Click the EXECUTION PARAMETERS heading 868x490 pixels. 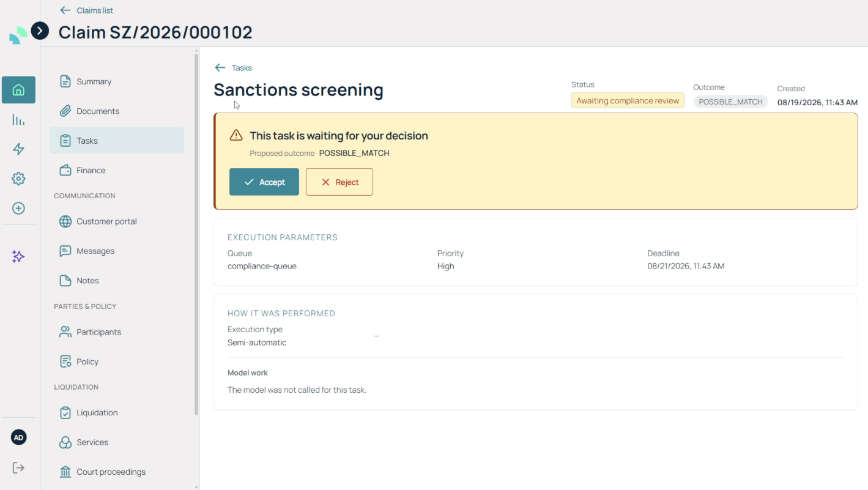click(x=283, y=237)
